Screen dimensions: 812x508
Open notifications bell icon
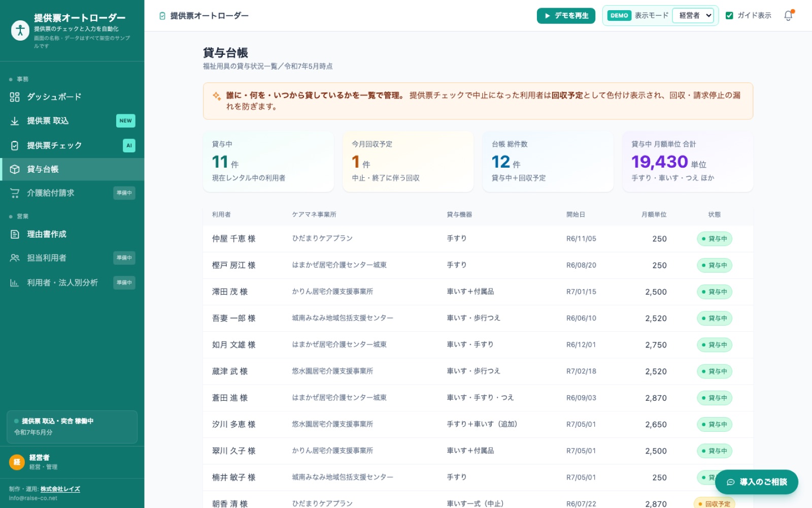[788, 16]
